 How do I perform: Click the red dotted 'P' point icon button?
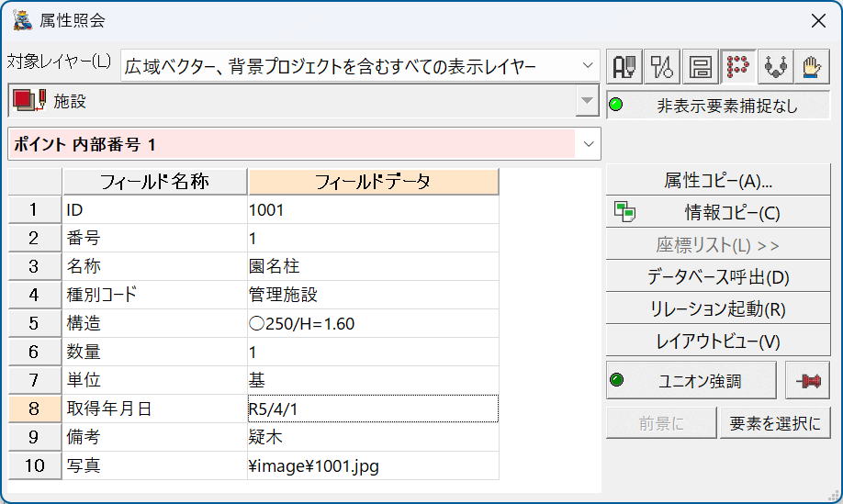click(737, 67)
